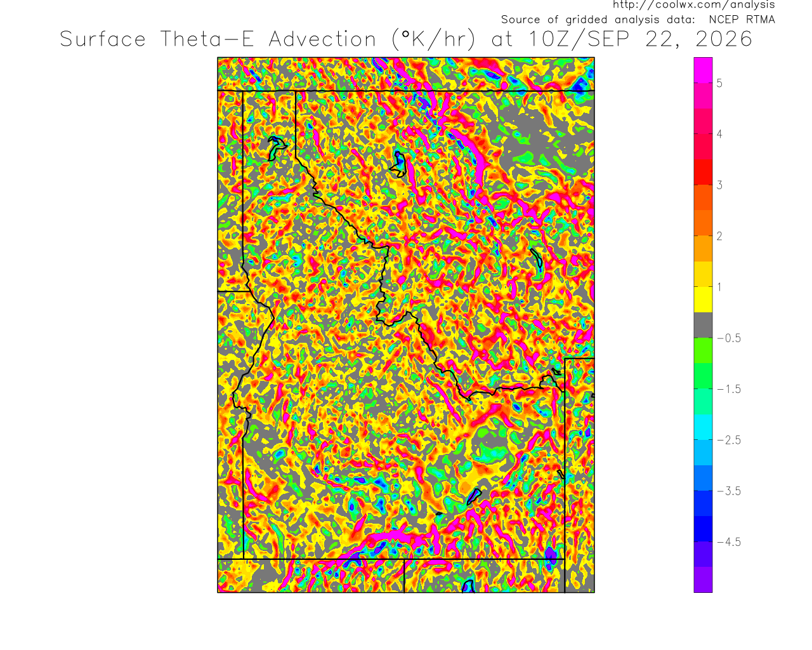Click the gray colorbar segment near -0.5
812x650 pixels.
click(703, 325)
